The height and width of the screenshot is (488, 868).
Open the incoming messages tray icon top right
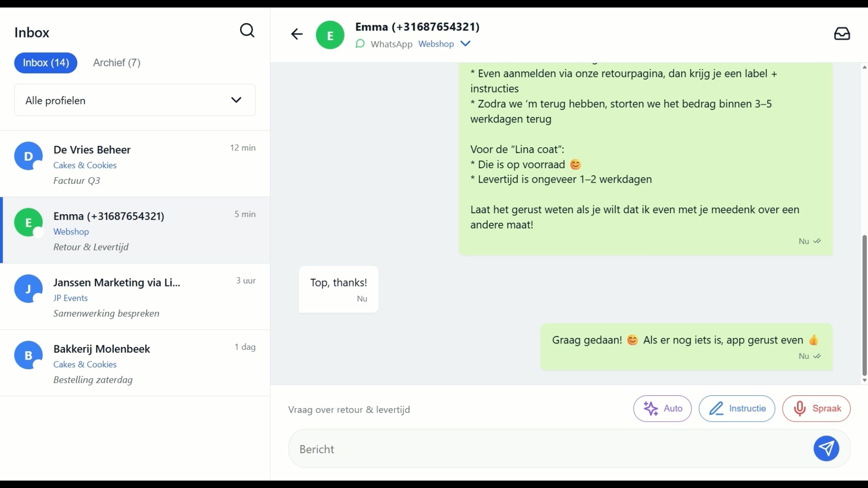(843, 34)
